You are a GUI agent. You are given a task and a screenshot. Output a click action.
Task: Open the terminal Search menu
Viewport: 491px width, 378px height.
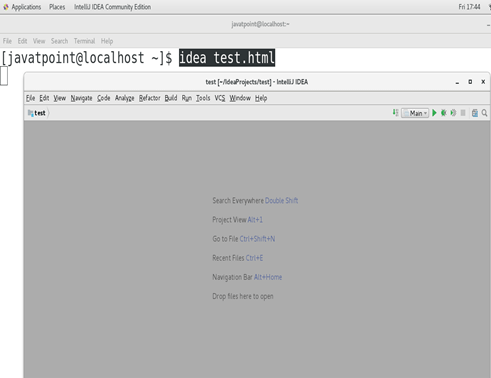59,41
